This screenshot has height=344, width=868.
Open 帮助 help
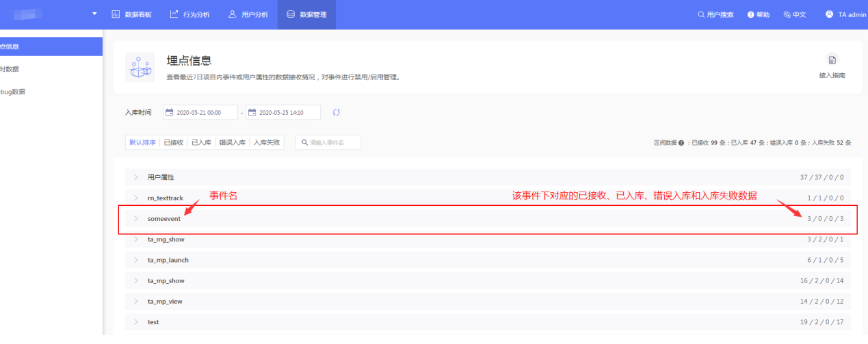point(759,14)
